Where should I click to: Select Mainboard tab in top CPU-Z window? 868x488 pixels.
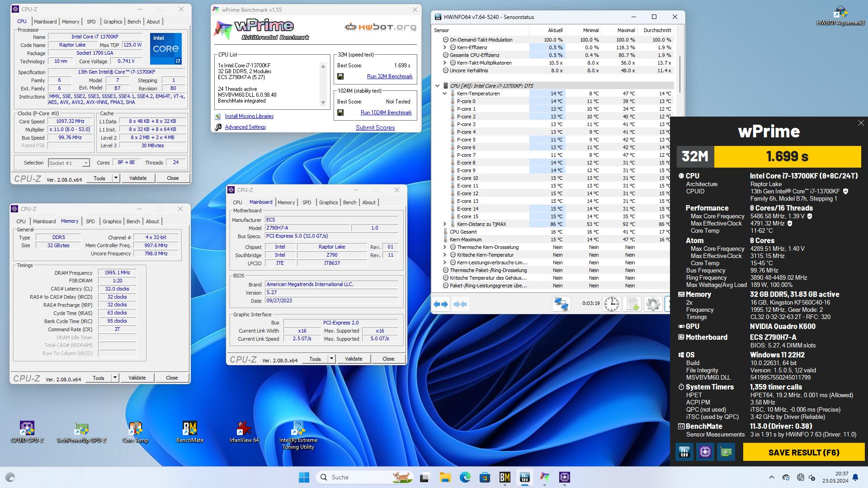pos(45,22)
